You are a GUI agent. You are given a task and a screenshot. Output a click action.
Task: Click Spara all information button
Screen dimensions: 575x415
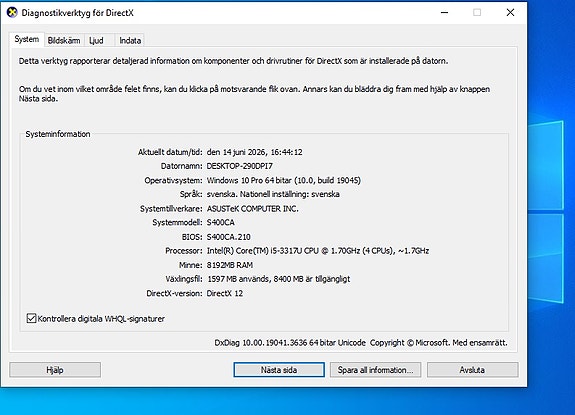[376, 370]
